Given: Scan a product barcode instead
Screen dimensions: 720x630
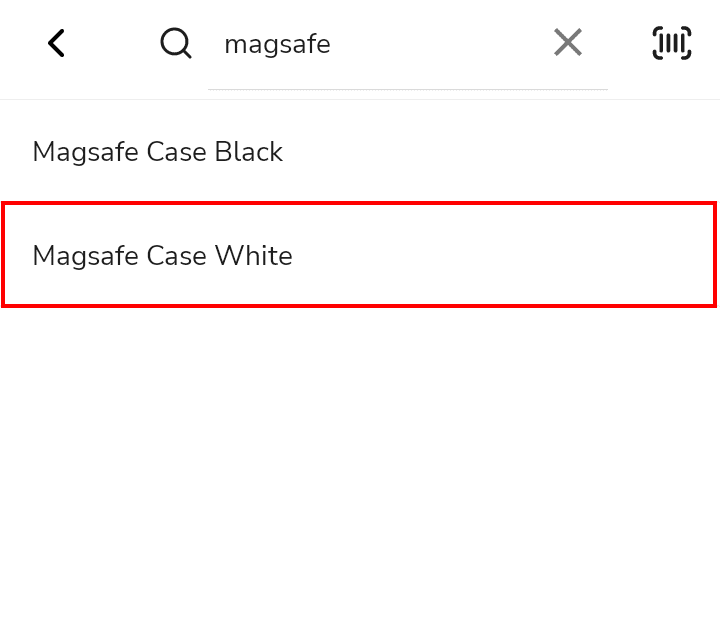Looking at the screenshot, I should click(x=672, y=43).
